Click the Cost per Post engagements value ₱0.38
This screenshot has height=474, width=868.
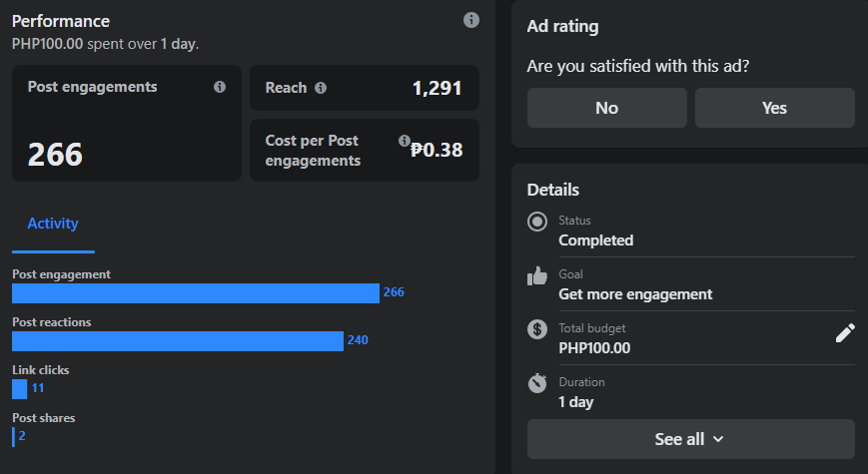click(436, 150)
